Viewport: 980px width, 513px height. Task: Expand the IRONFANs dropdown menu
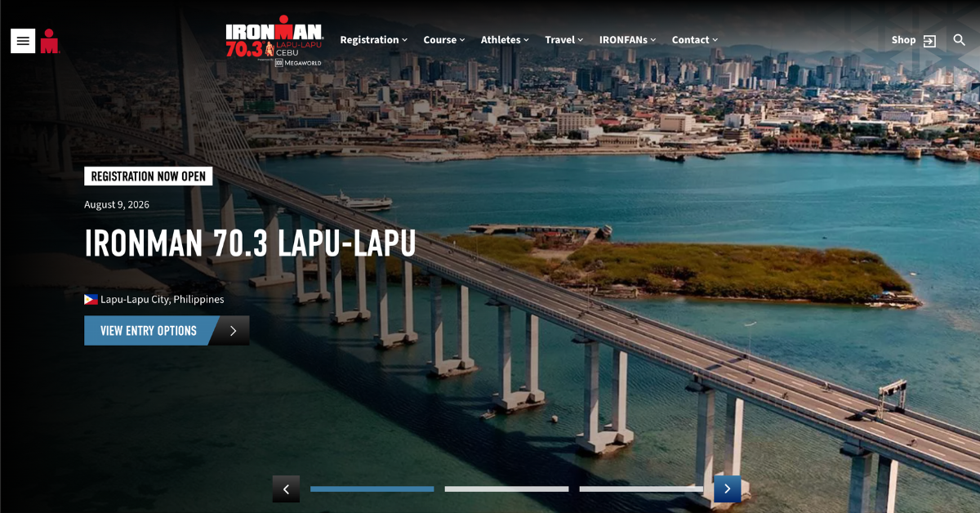coord(627,40)
